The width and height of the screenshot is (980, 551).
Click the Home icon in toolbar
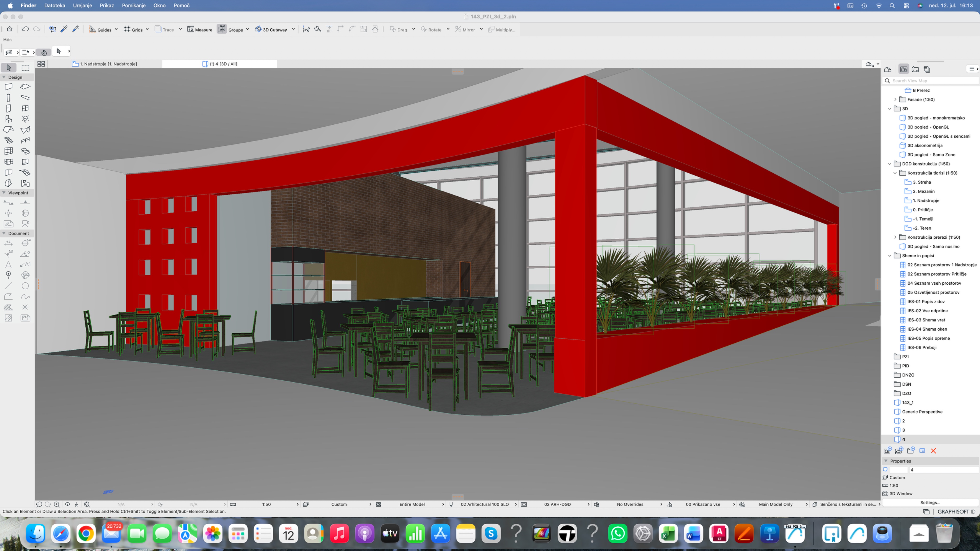pos(10,29)
